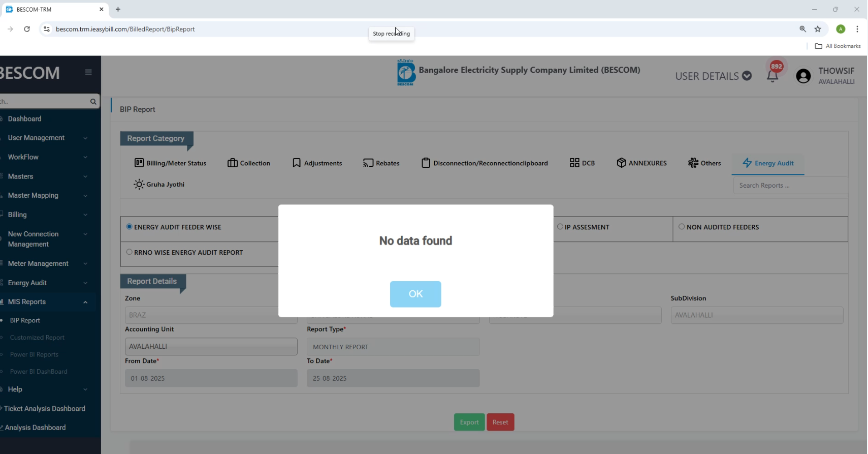This screenshot has width=868, height=454.
Task: Open Dashboard in the sidebar
Action: point(24,119)
